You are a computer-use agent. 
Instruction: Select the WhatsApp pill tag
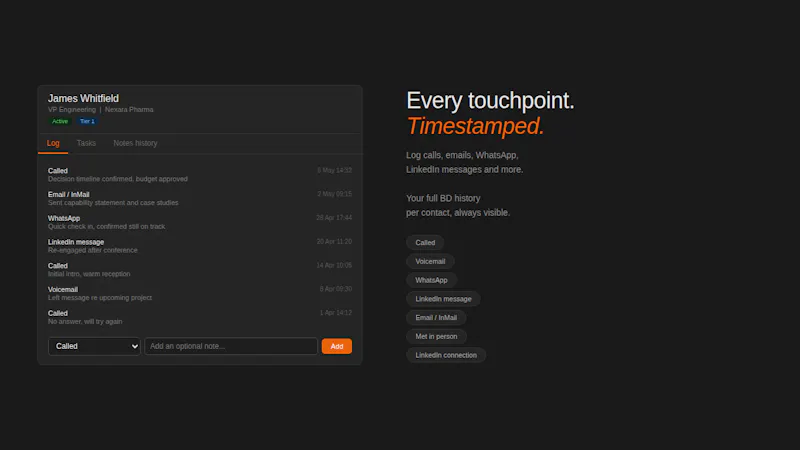(x=431, y=280)
